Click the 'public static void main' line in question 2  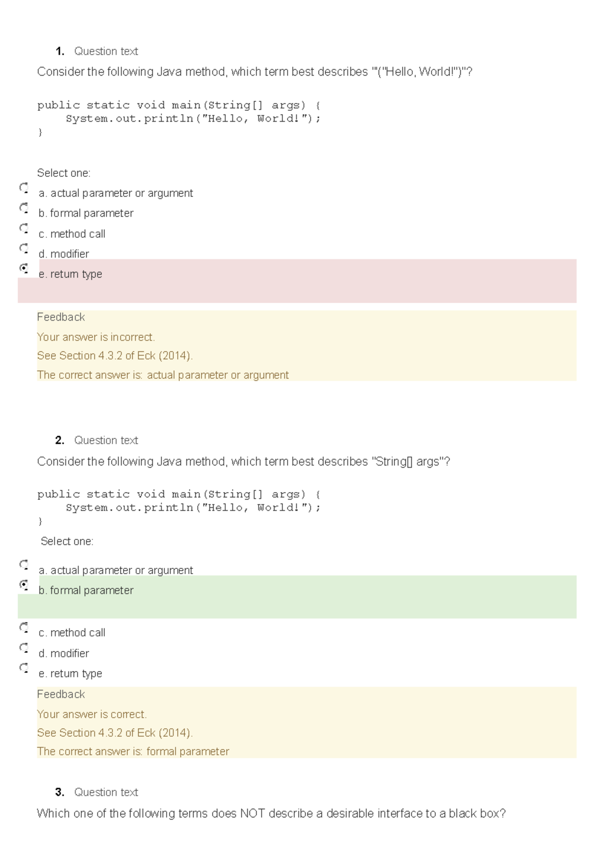coord(178,494)
